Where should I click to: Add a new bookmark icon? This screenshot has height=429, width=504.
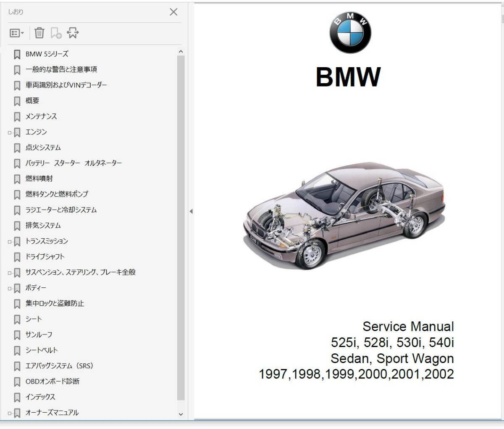click(x=56, y=33)
